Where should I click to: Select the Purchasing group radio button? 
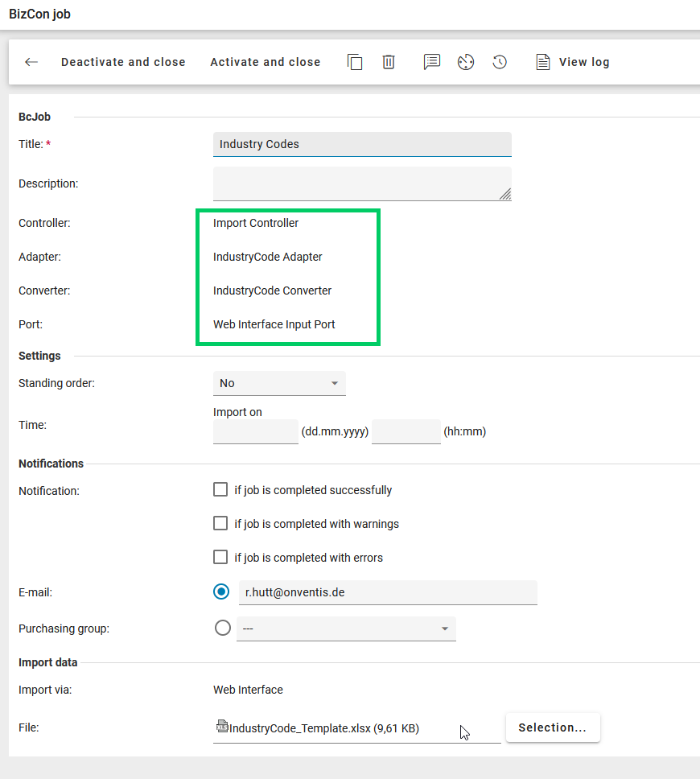click(x=223, y=628)
